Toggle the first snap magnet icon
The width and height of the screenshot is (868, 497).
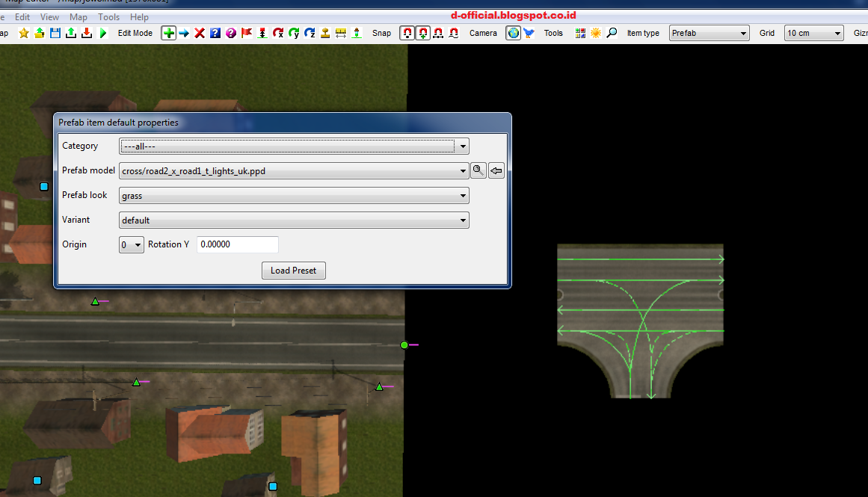tap(407, 33)
